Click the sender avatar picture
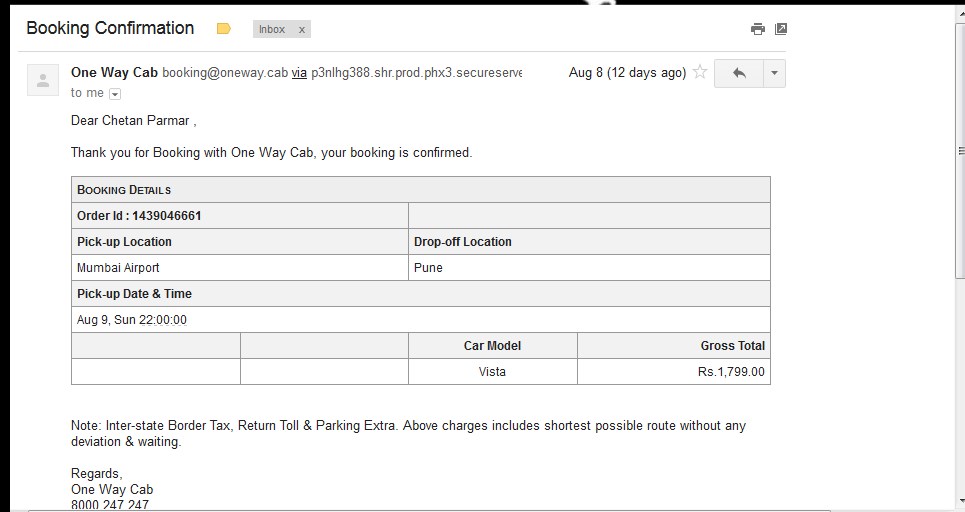 coord(43,80)
